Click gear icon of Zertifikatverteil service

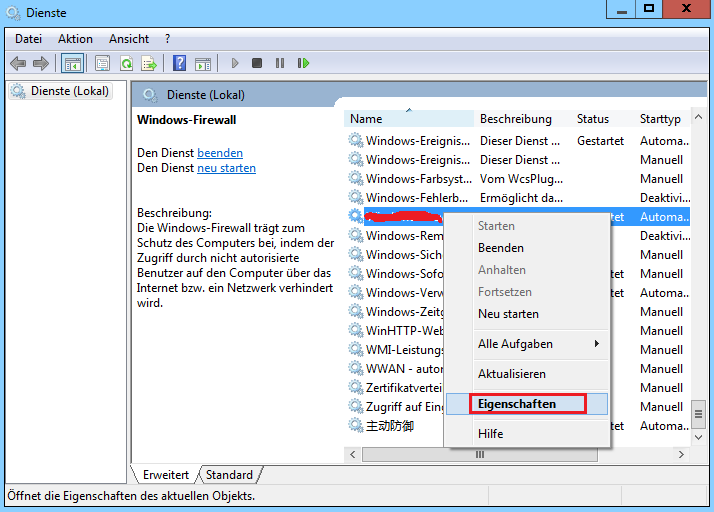356,387
